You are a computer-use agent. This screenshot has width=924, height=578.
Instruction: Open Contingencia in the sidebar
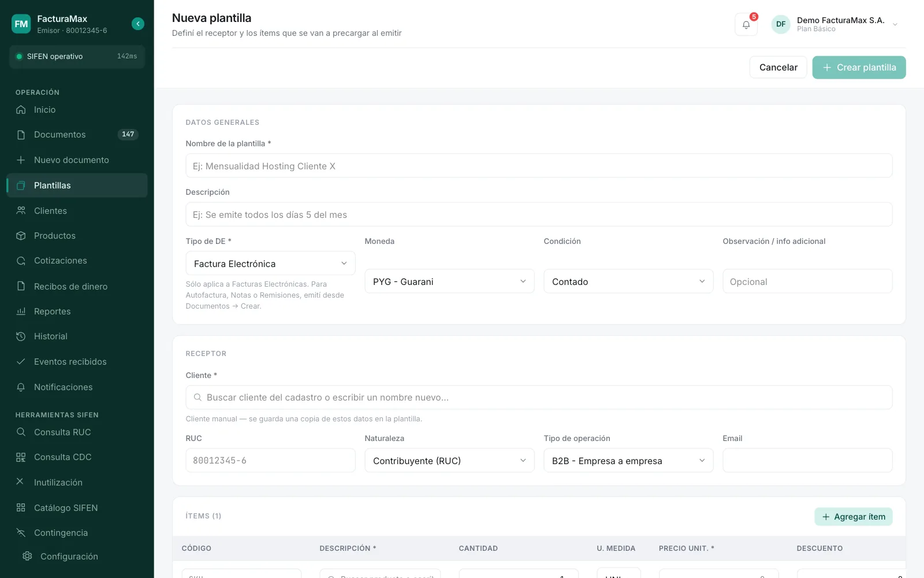pyautogui.click(x=77, y=533)
